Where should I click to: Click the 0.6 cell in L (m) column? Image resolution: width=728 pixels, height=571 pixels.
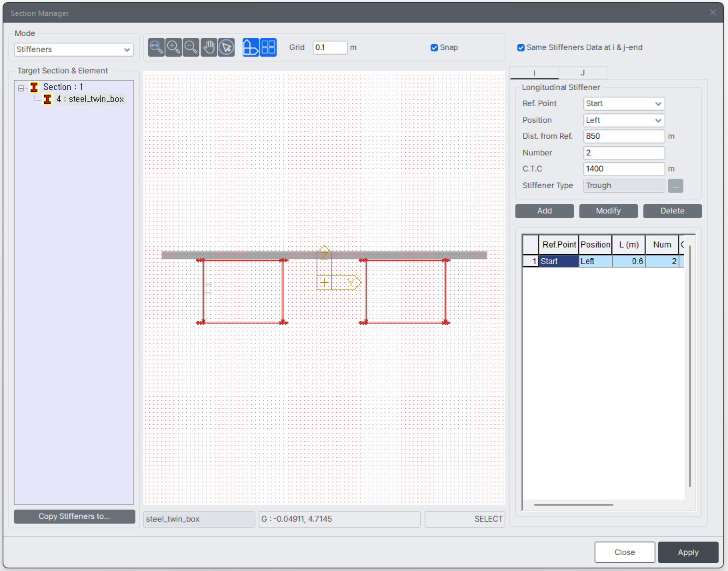629,261
